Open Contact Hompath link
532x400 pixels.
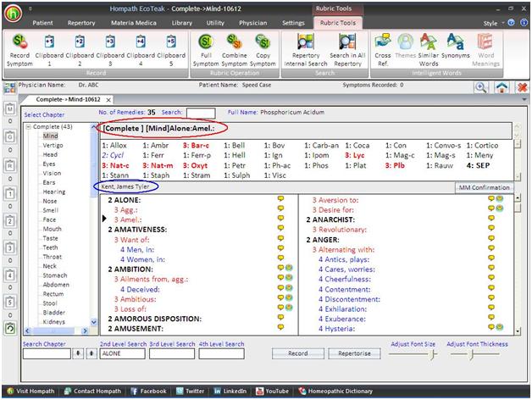(x=92, y=392)
